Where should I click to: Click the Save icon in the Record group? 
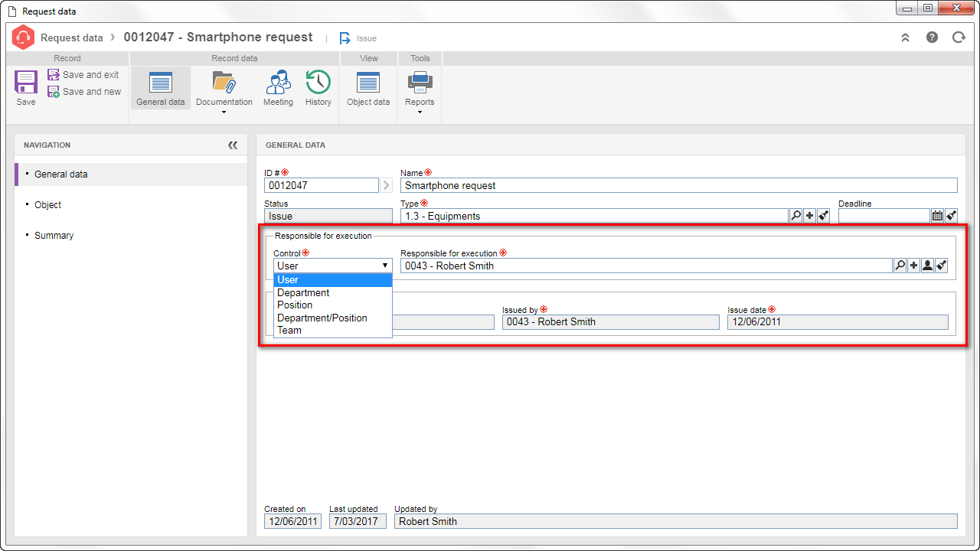(26, 83)
